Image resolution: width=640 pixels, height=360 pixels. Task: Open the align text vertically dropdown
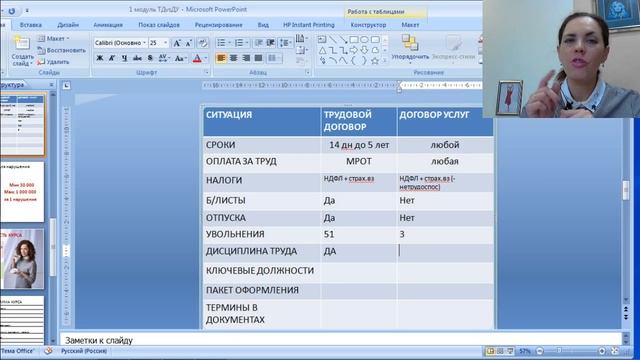[x=301, y=50]
